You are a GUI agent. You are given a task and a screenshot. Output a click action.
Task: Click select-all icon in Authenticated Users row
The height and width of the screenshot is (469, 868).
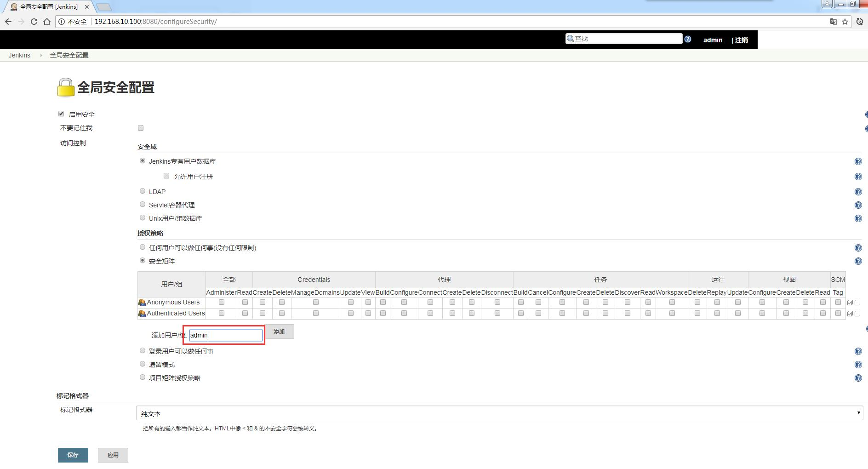[x=850, y=314]
